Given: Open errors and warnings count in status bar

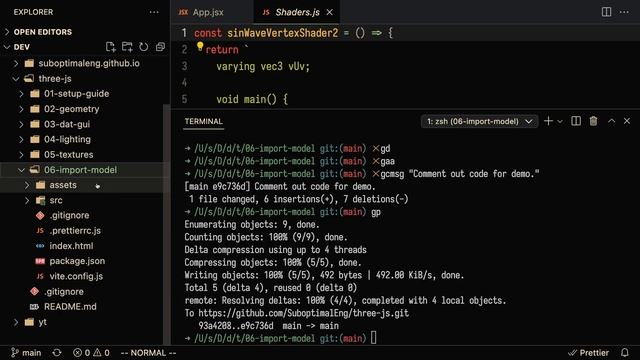Looking at the screenshot, I should 91,353.
